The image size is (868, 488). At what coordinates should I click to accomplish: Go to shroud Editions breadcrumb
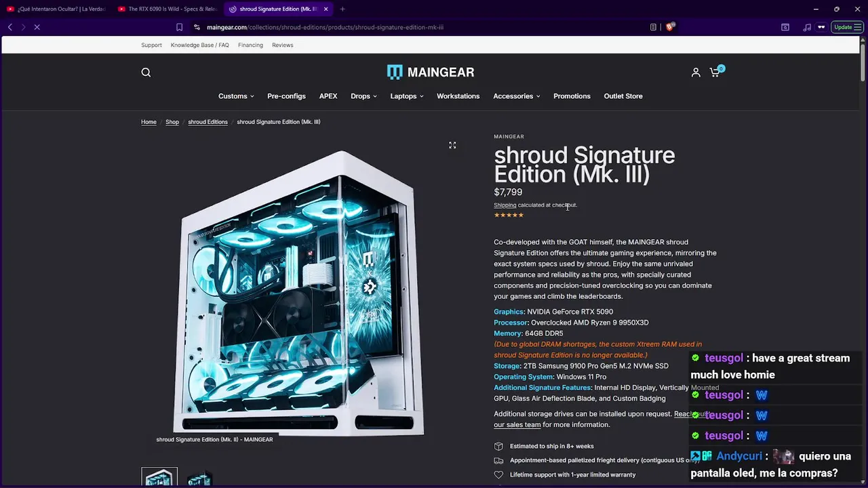tap(208, 122)
